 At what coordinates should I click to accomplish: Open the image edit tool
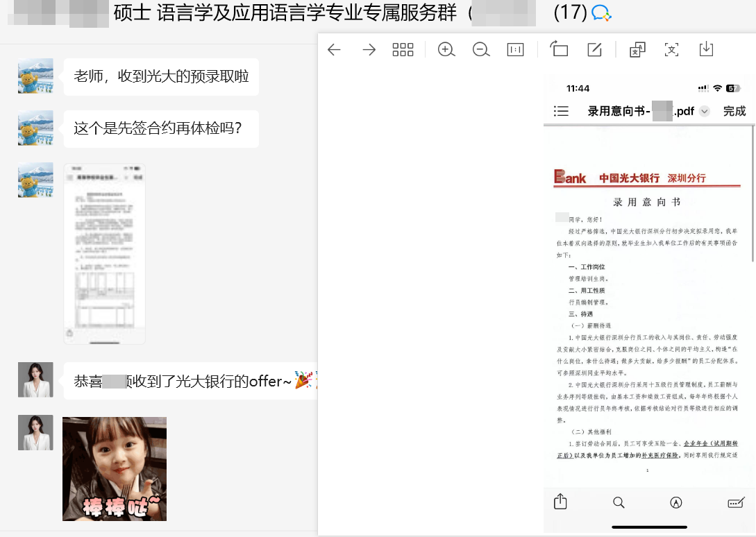coord(594,49)
